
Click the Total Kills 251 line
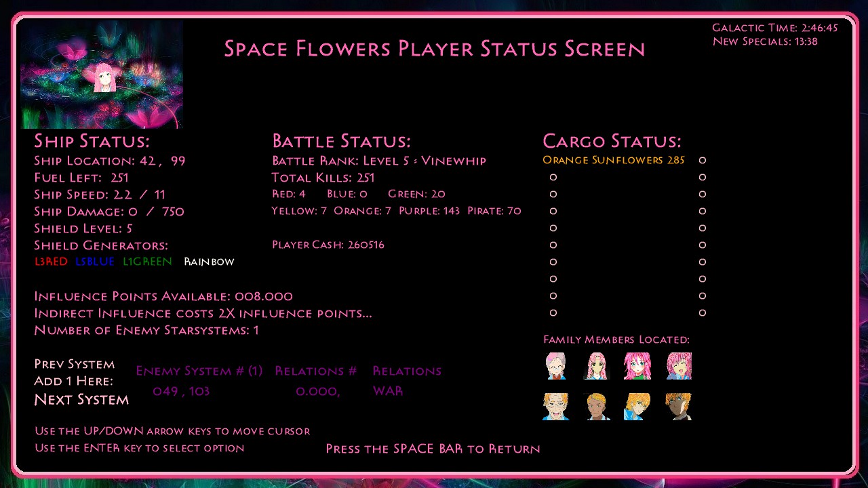323,178
